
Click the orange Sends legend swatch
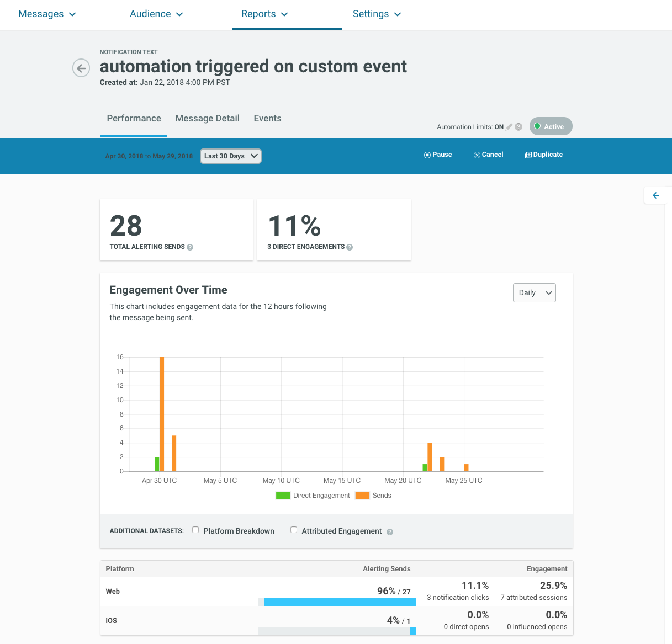(362, 496)
